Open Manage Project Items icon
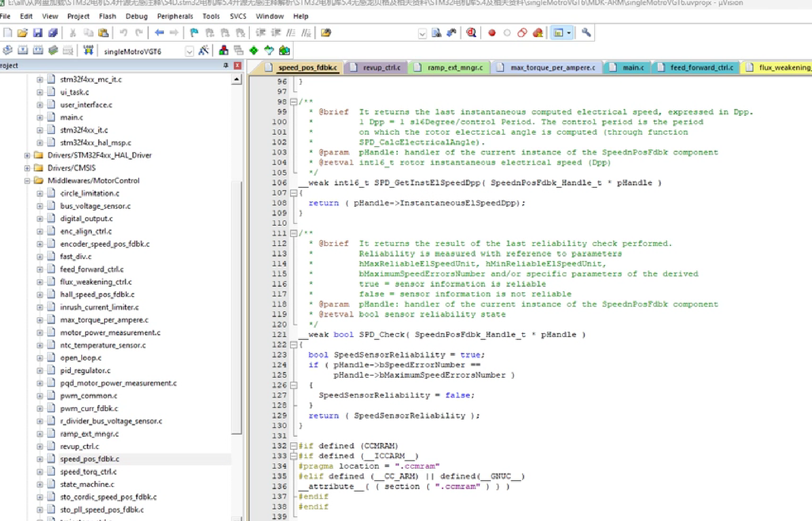Screen dimensions: 812x521 (x=224, y=51)
